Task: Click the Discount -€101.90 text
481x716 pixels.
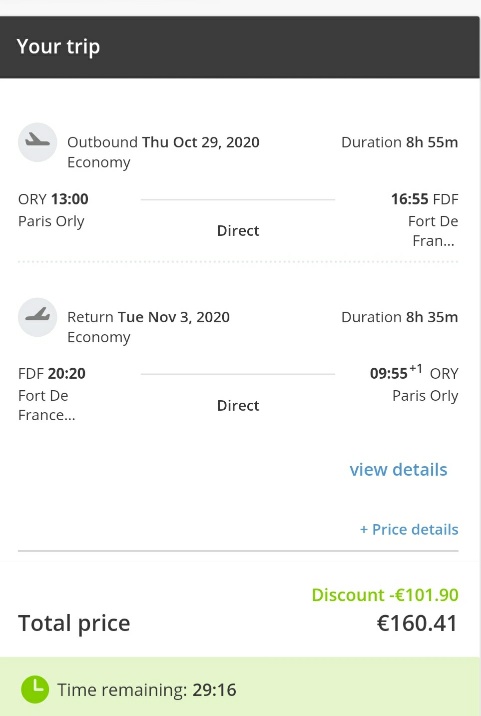Action: [x=385, y=595]
